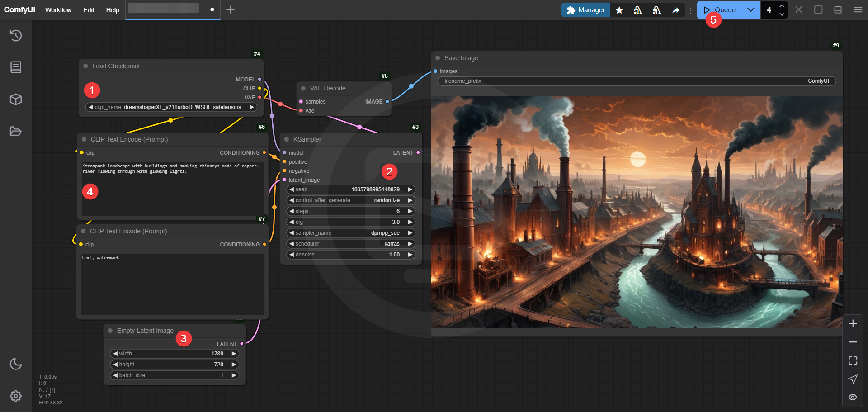Screen dimensions: 868x412
Task: Open the model library cube icon
Action: click(16, 99)
